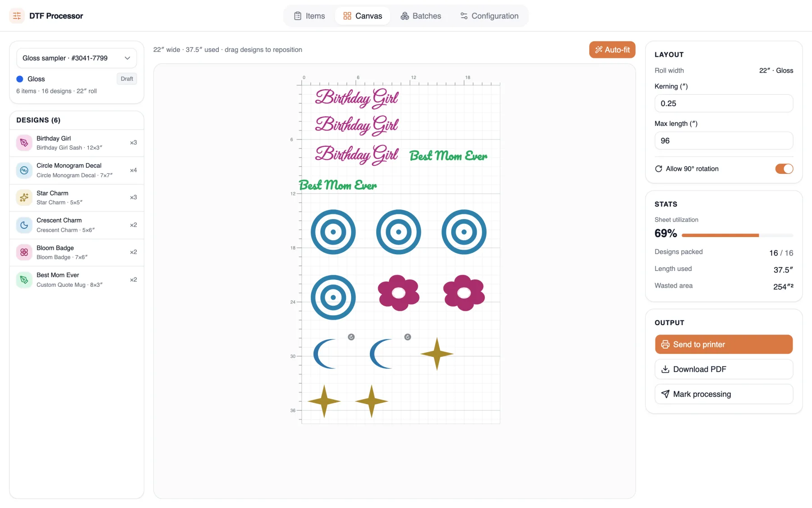The height and width of the screenshot is (508, 812).
Task: Select the circle monogram next to the flowers
Action: pos(333,298)
